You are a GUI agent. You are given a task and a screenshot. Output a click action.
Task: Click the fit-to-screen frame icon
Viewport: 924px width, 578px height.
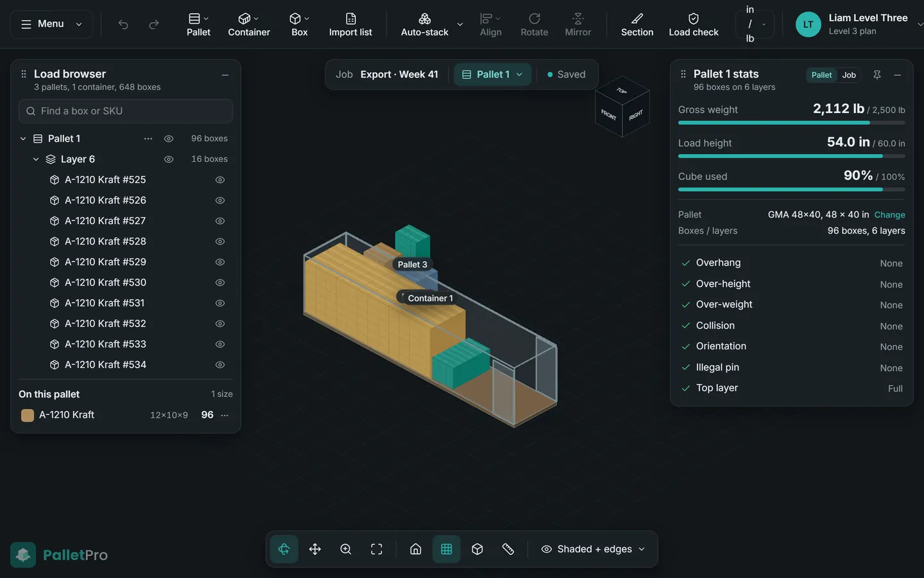377,549
